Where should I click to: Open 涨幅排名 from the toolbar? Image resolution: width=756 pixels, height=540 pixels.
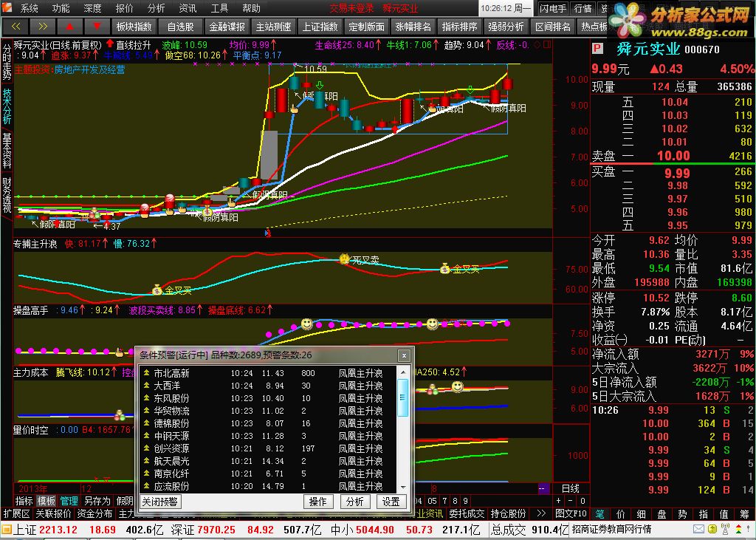tap(413, 27)
